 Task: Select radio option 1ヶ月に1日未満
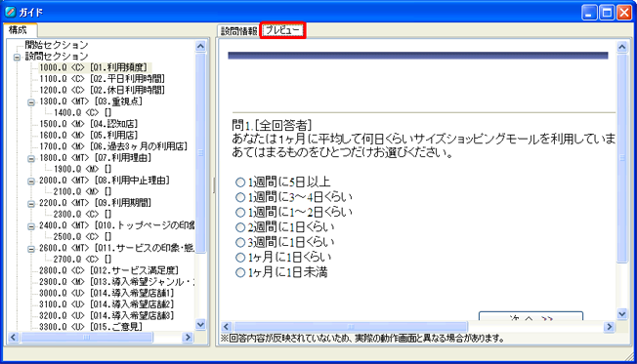(x=240, y=272)
